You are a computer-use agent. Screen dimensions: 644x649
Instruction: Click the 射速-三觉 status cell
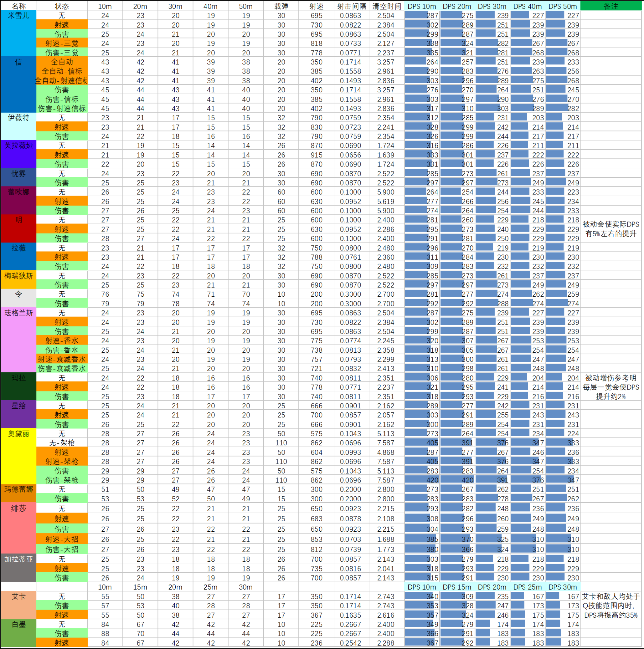[62, 43]
